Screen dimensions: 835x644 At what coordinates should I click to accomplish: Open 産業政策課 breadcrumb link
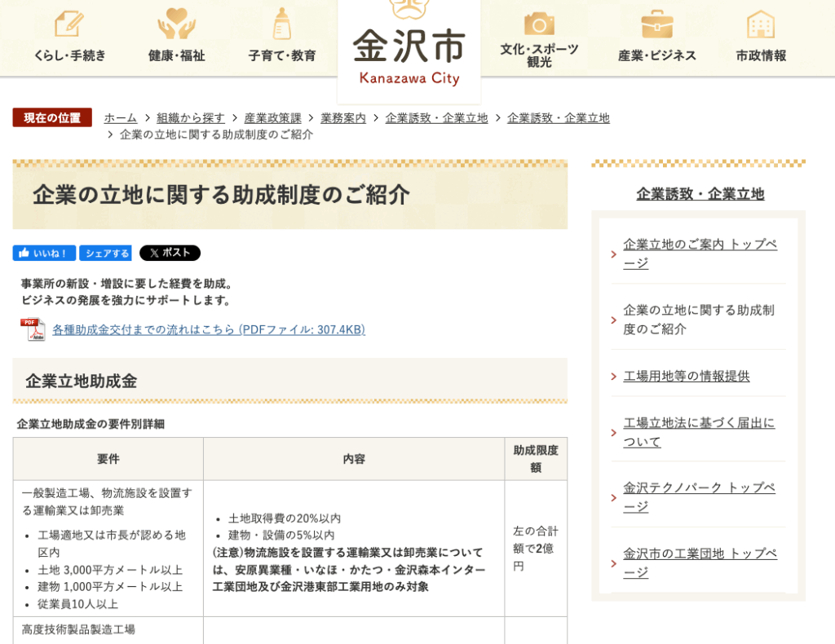272,118
